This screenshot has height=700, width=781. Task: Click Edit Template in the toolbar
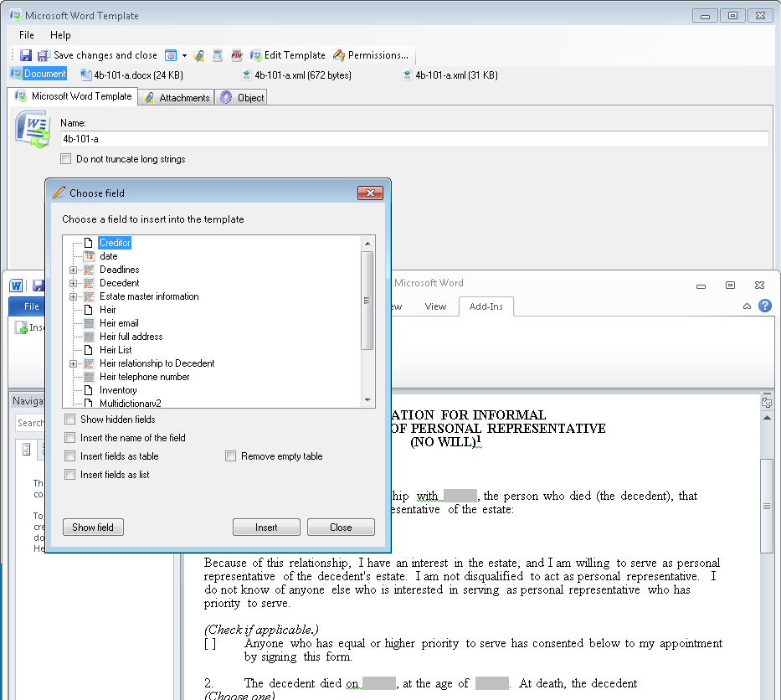[287, 55]
